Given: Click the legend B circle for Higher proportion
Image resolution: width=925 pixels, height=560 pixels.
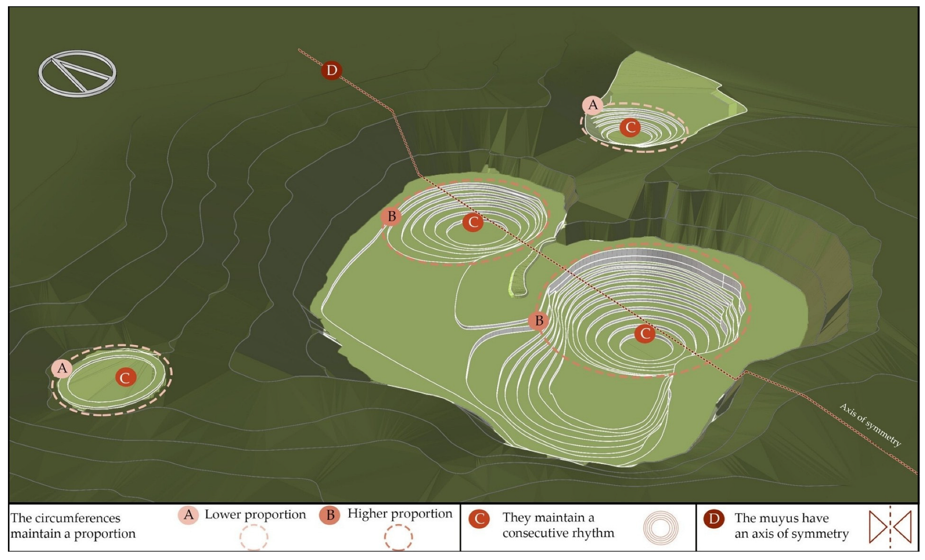Looking at the screenshot, I should point(330,515).
